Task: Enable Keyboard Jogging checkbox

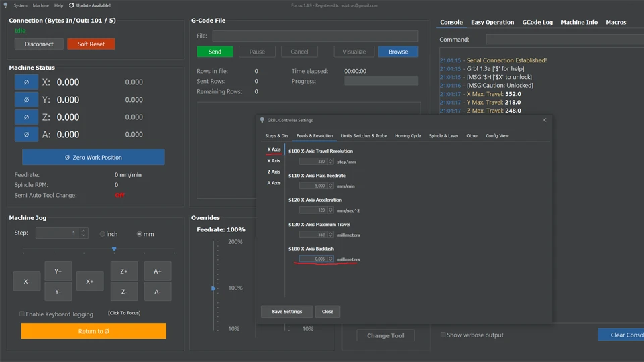Action: point(22,314)
